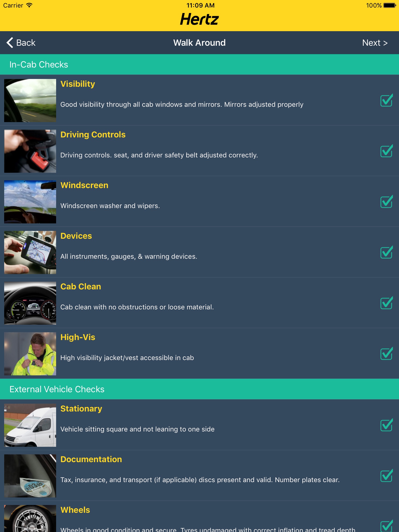Screen dimensions: 399x532
Task: Tap the battery indicator icon
Action: [x=389, y=5]
